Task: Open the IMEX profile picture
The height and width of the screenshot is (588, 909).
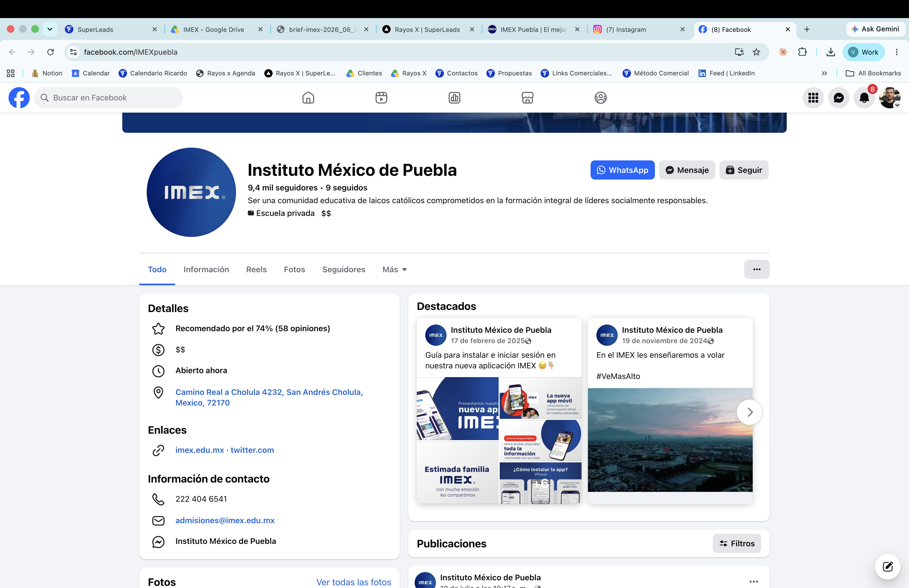Action: (191, 192)
